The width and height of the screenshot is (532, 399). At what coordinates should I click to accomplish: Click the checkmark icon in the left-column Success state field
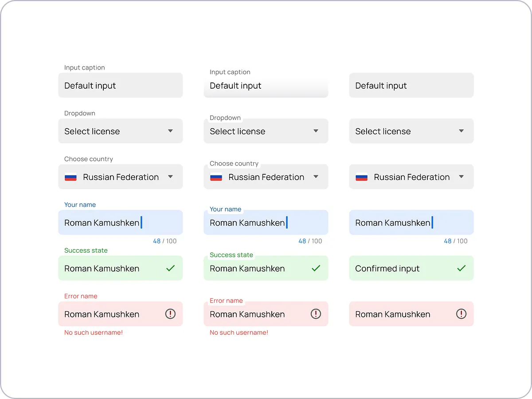coord(170,268)
